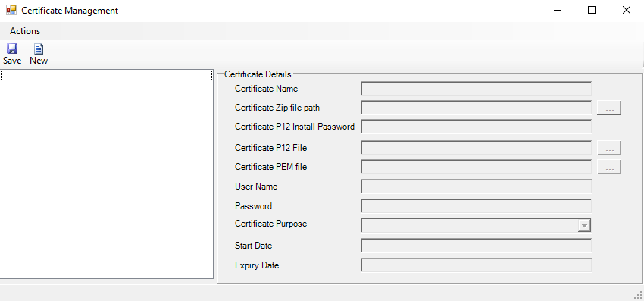Click the Start Date field
The height and width of the screenshot is (301, 644).
click(476, 246)
